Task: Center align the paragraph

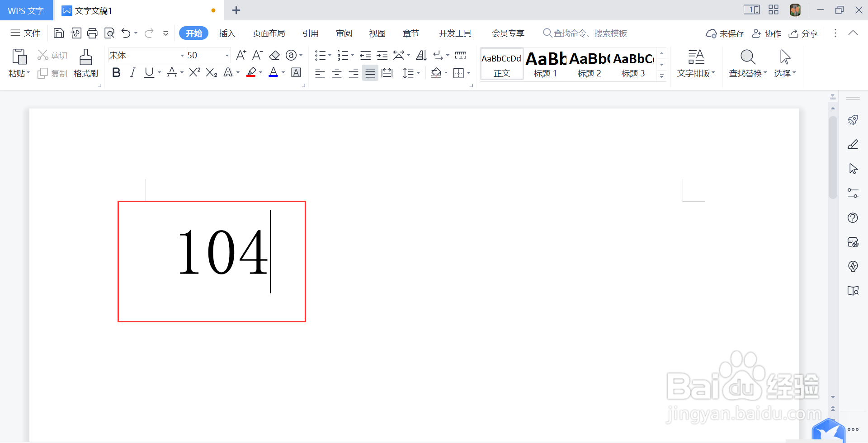Action: (x=337, y=73)
